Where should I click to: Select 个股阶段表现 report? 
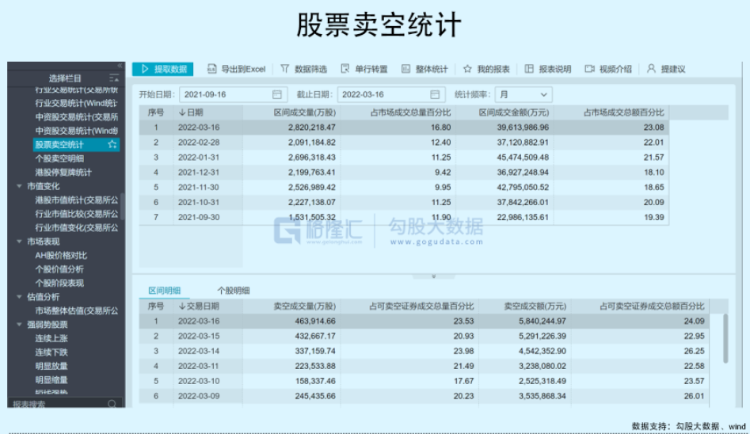(59, 283)
